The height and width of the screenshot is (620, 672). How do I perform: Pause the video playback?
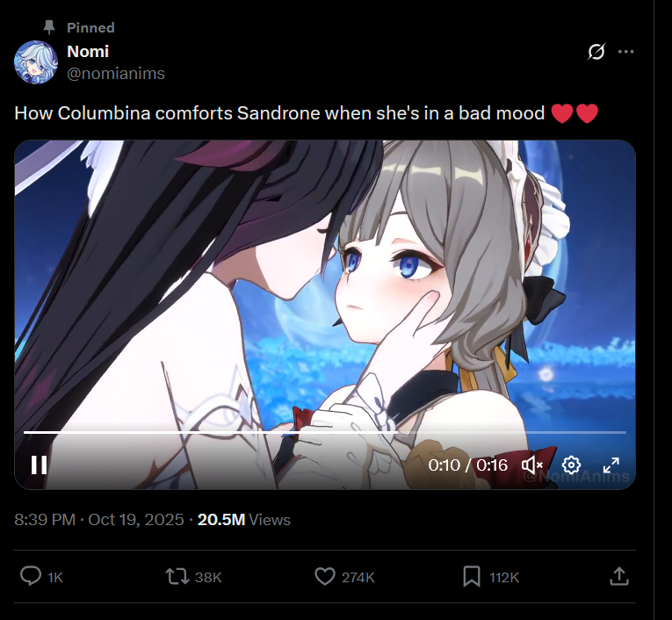tap(39, 465)
